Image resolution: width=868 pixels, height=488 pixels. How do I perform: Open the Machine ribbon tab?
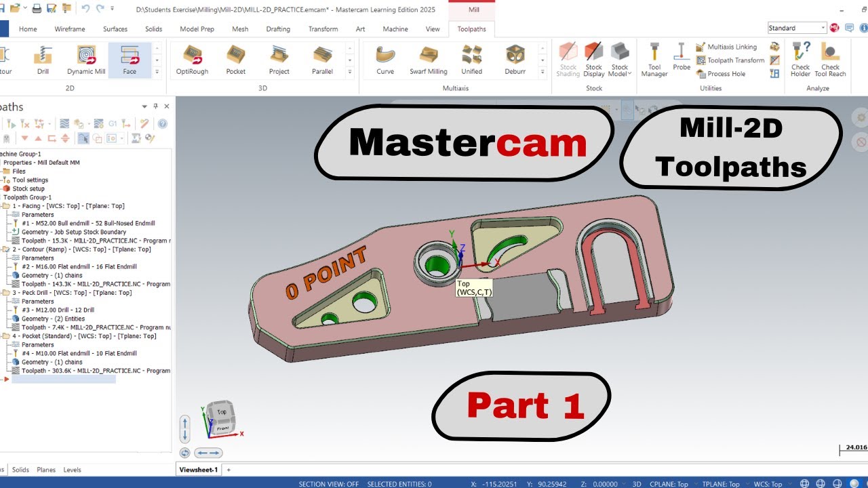click(395, 29)
